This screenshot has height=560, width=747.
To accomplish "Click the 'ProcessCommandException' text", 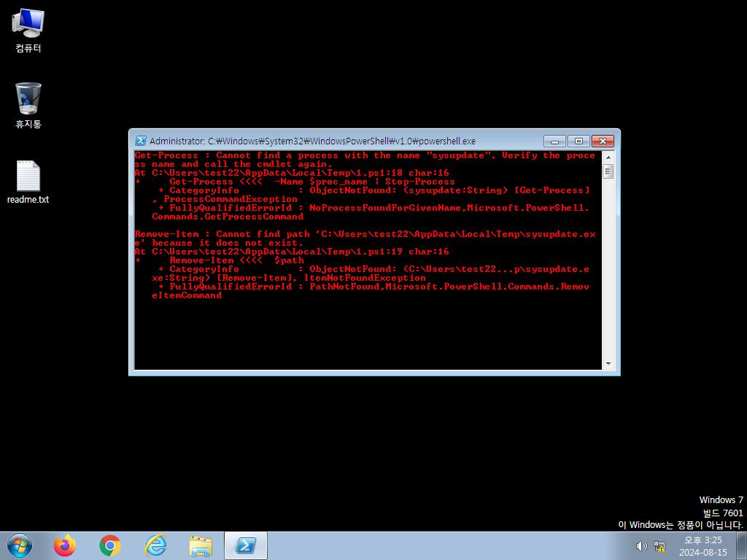I will [x=231, y=199].
